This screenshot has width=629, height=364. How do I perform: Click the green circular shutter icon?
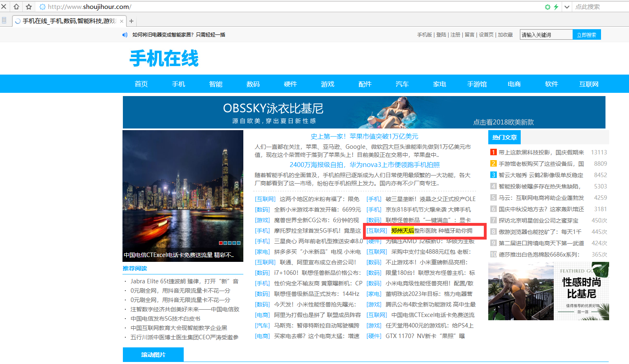(x=547, y=7)
